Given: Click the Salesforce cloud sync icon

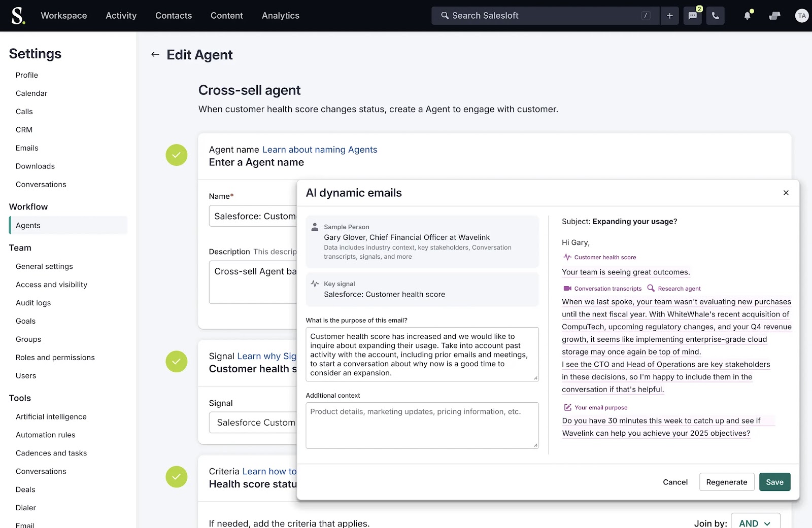Looking at the screenshot, I should click(x=774, y=16).
